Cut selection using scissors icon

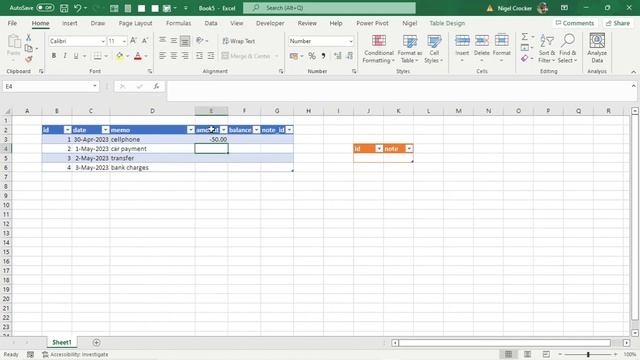coord(29,38)
